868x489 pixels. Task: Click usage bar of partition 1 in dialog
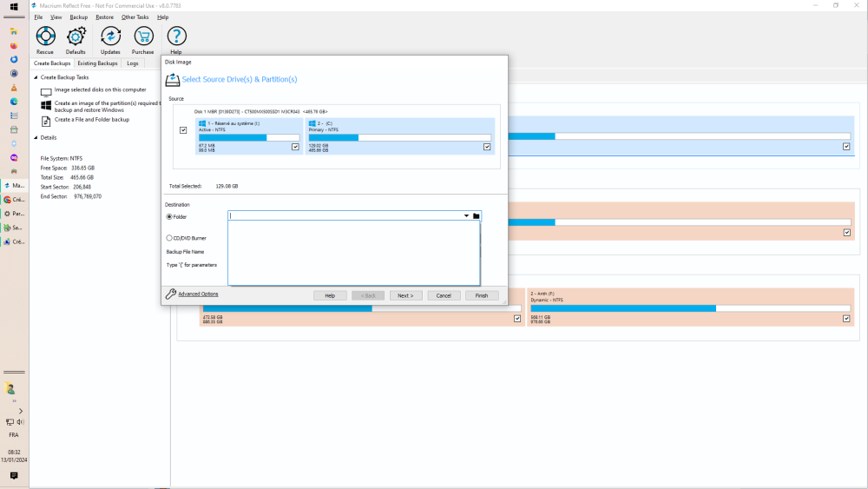(x=249, y=138)
